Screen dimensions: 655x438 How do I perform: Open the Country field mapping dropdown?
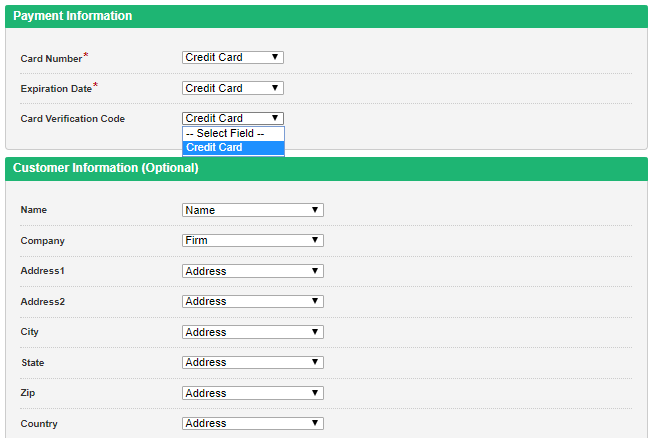pos(253,423)
